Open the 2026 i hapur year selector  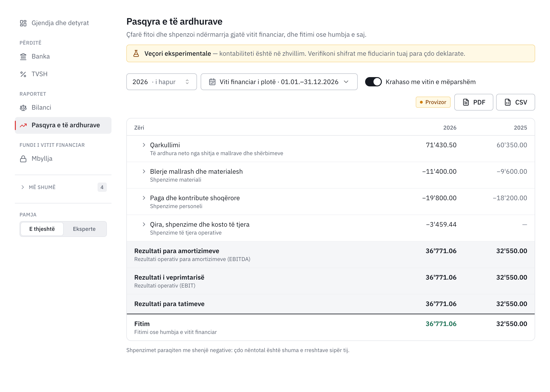tap(161, 82)
